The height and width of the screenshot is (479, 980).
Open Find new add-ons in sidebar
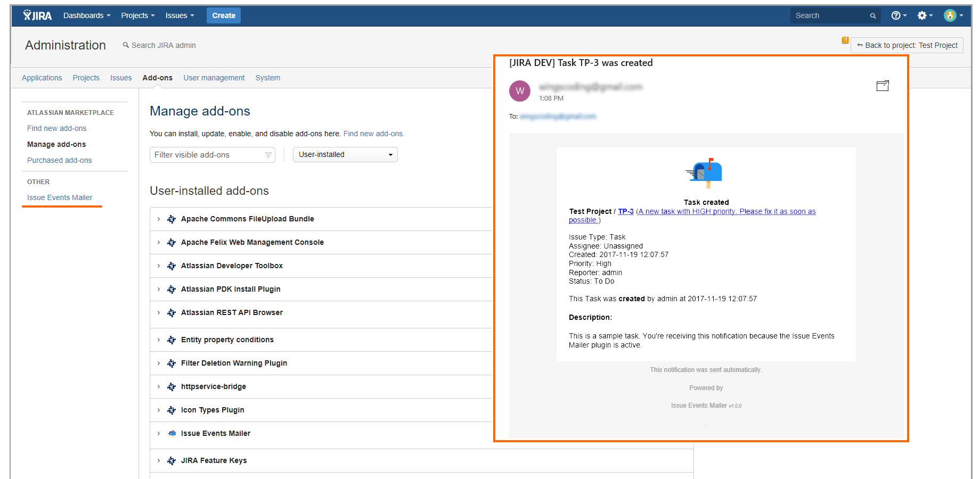pyautogui.click(x=56, y=128)
